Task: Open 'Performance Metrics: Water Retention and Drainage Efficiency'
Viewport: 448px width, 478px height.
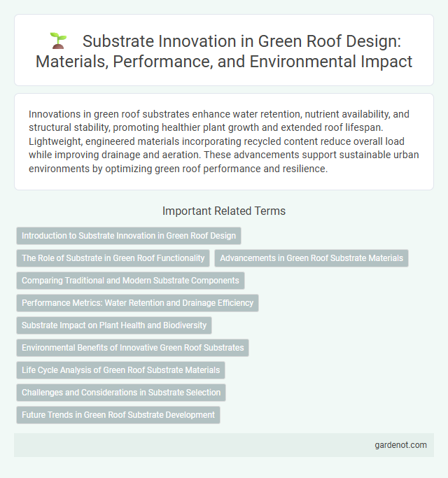Action: (137, 303)
